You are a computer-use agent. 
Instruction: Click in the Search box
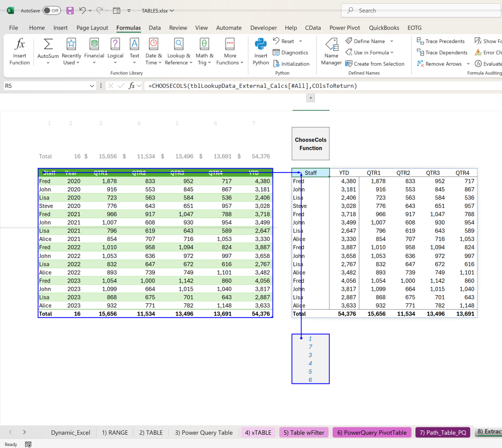pos(421,11)
